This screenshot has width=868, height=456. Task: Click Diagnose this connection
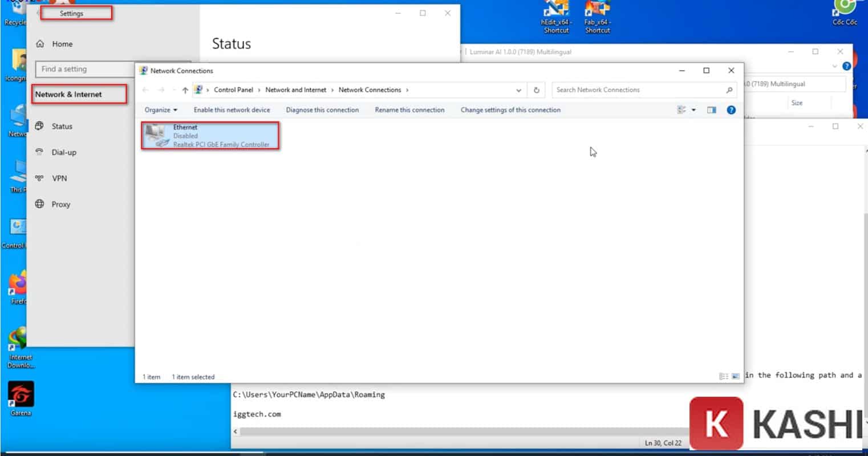[322, 110]
